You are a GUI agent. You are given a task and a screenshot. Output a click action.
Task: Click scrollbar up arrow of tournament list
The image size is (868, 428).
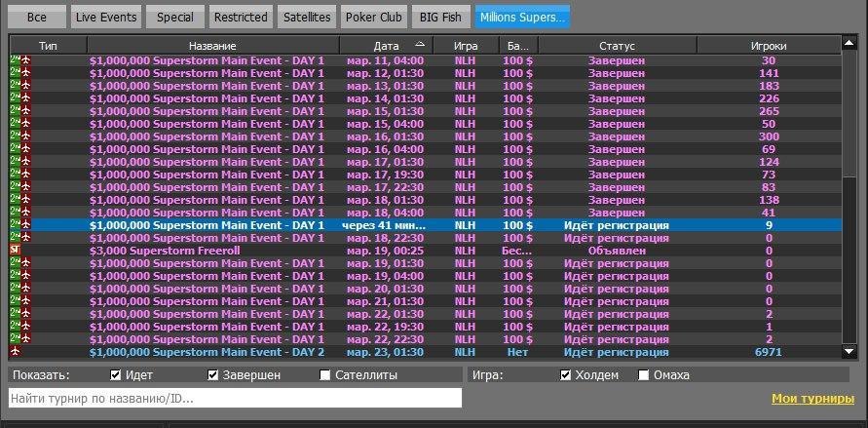849,43
